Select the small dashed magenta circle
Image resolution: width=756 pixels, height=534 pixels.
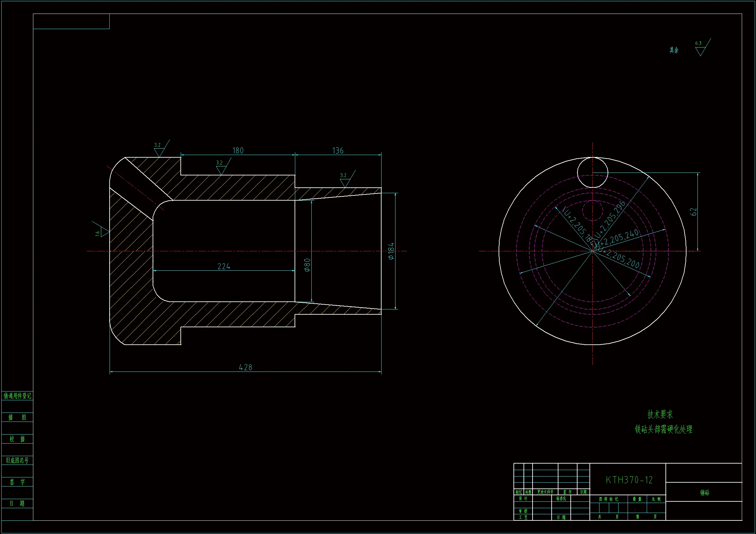592,211
